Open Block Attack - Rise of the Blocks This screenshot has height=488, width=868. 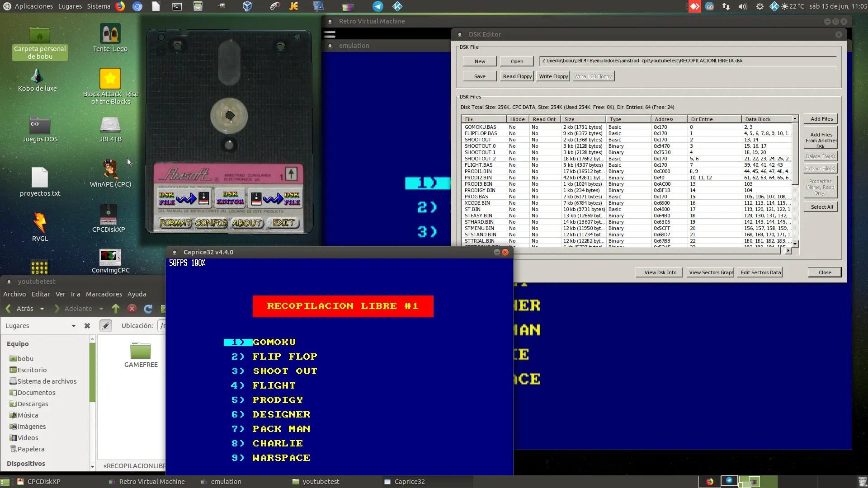[x=110, y=86]
